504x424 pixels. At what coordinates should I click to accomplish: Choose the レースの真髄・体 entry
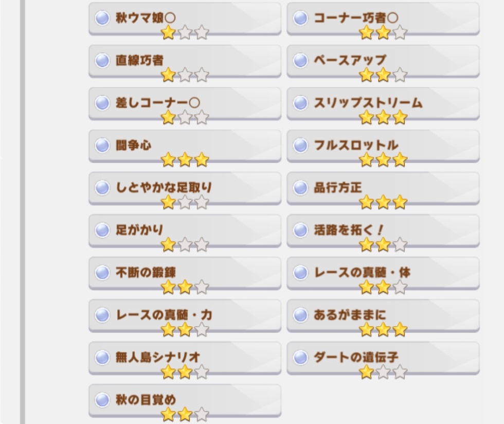pos(383,273)
